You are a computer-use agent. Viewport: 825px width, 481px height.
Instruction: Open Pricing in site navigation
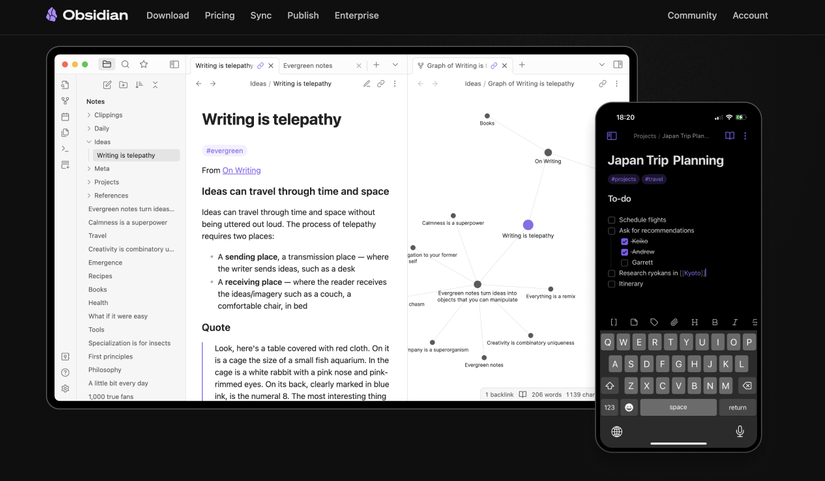219,16
